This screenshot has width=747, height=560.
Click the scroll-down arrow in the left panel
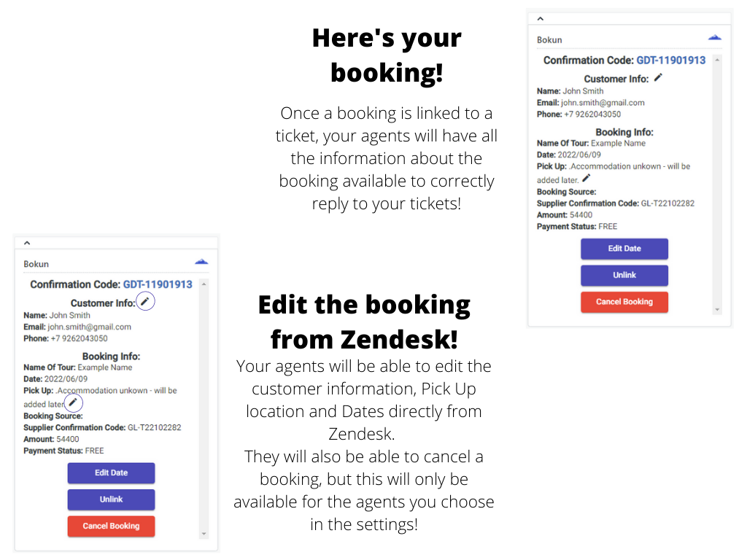(204, 534)
